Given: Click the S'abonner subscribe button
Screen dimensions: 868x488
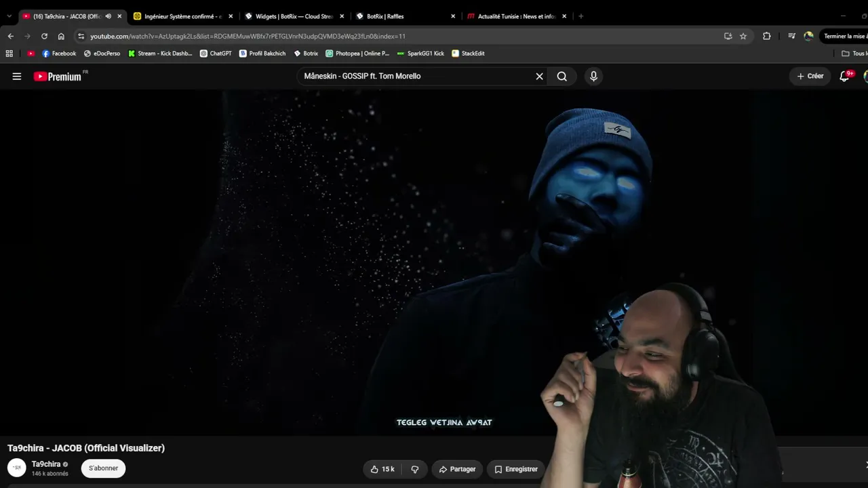Looking at the screenshot, I should tap(103, 468).
